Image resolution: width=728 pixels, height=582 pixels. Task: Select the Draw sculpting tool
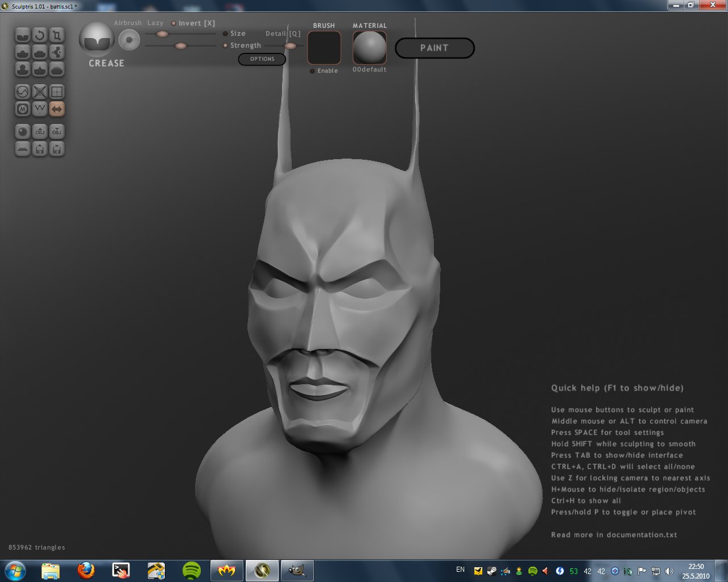pyautogui.click(x=23, y=52)
